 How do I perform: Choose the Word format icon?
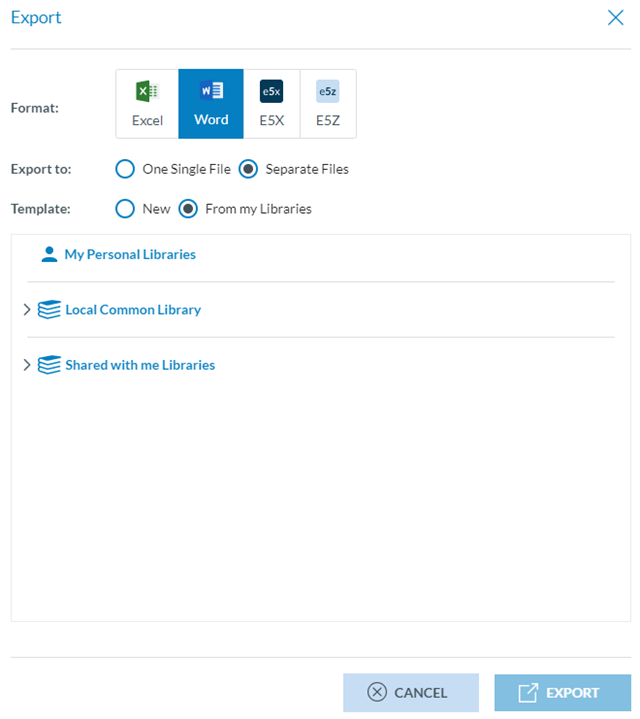coord(211,92)
